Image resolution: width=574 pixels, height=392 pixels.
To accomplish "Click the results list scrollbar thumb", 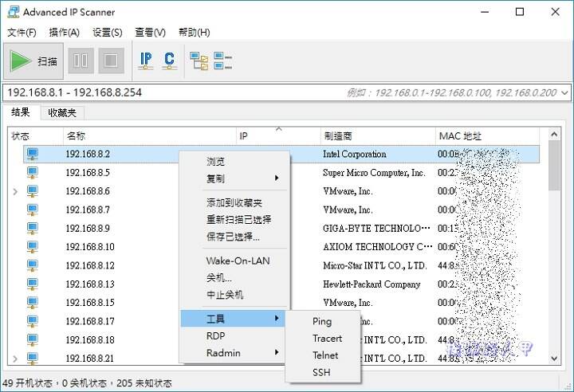I will (554, 166).
